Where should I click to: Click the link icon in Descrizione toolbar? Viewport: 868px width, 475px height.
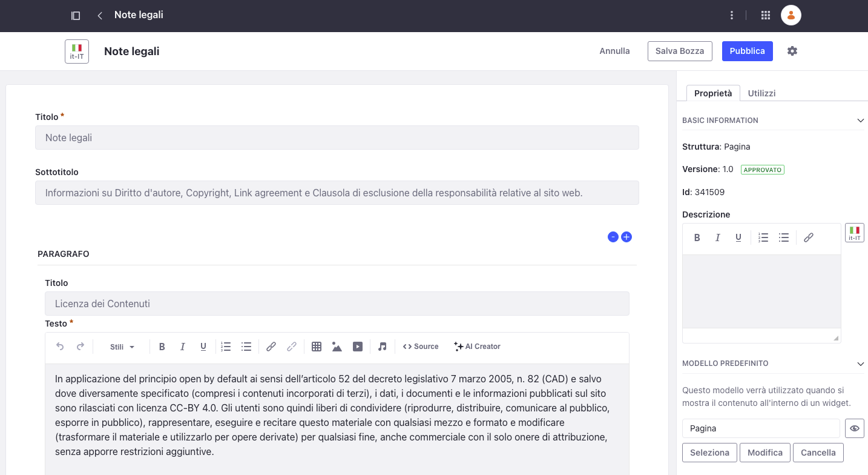pyautogui.click(x=808, y=237)
